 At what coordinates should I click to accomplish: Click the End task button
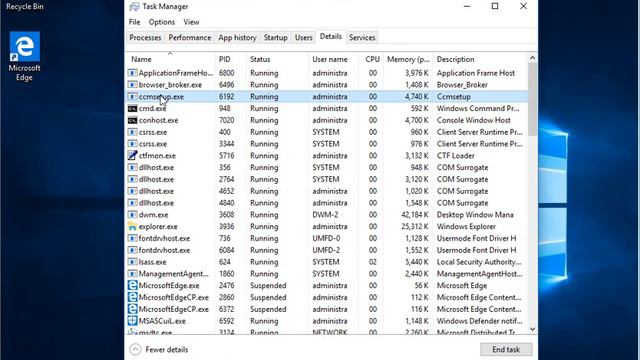[506, 350]
